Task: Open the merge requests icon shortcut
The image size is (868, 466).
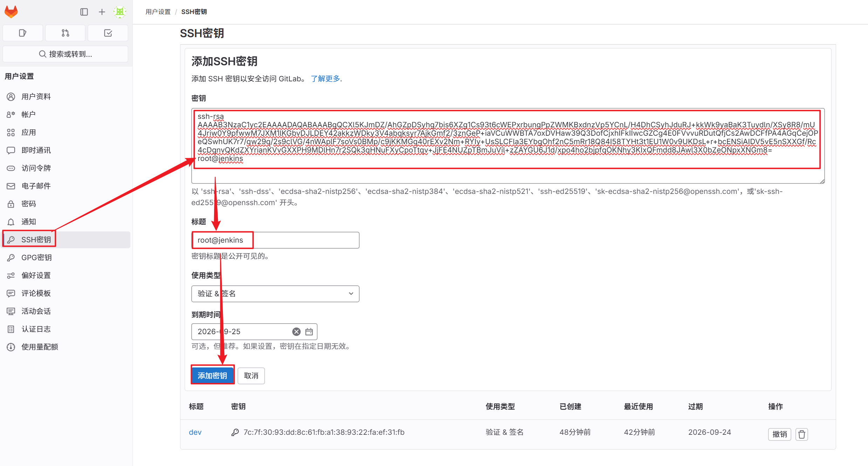Action: (65, 33)
